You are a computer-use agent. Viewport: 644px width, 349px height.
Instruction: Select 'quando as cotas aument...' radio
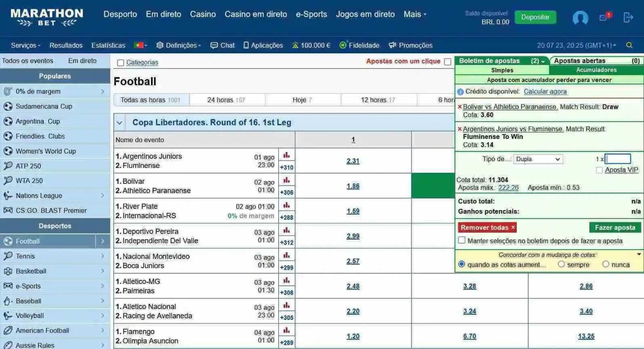pos(462,264)
